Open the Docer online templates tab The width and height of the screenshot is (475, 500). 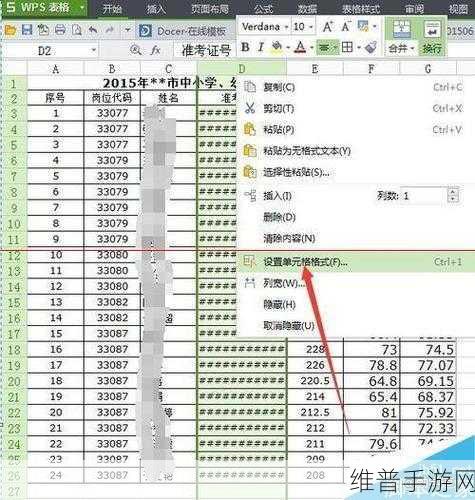pos(183,31)
